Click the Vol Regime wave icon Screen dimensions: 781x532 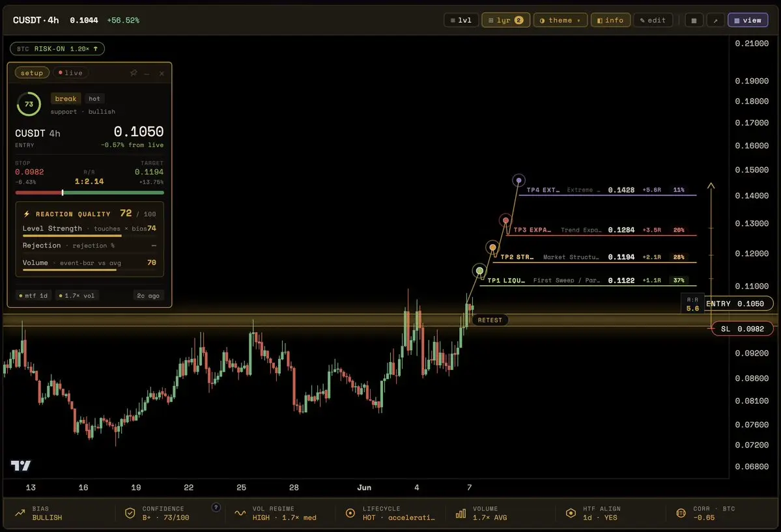[240, 513]
